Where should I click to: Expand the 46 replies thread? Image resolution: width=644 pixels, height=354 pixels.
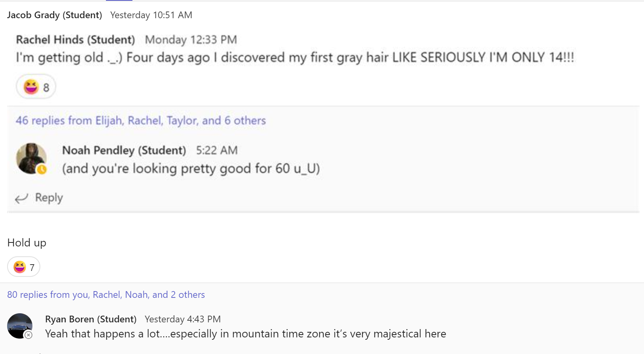(140, 120)
